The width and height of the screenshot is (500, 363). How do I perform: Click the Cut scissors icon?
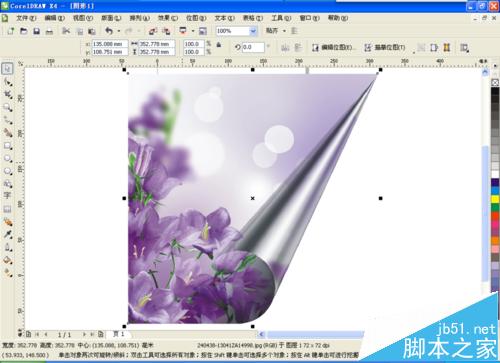[x=66, y=31]
